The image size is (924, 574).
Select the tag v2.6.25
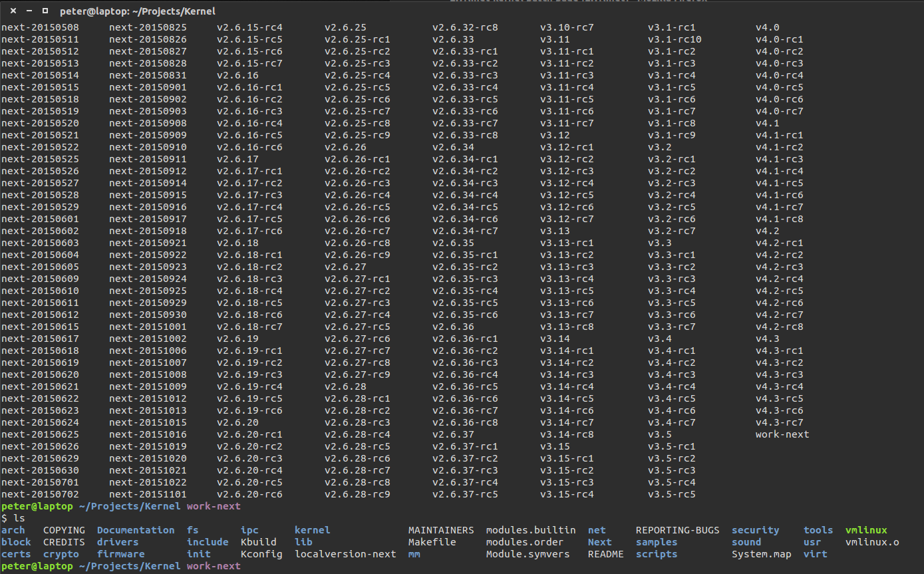(345, 27)
